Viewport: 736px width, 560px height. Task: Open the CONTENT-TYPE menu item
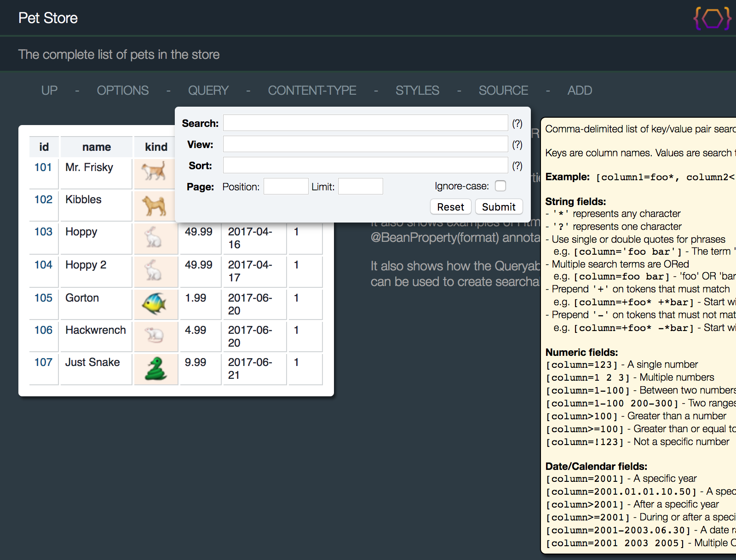tap(312, 90)
